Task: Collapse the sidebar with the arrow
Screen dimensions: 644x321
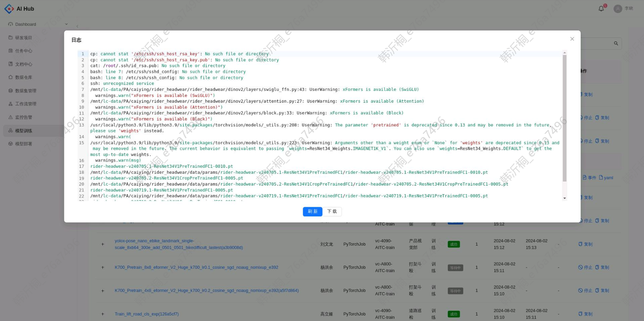Action: click(77, 26)
